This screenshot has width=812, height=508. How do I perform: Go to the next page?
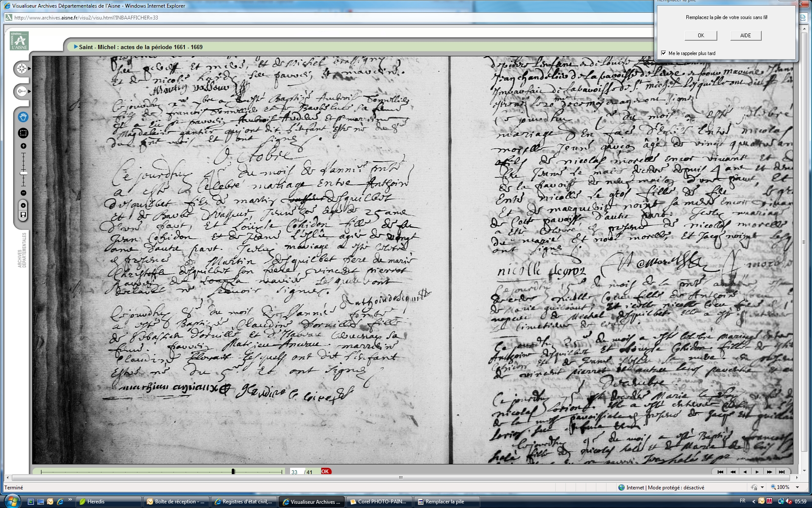[757, 472]
